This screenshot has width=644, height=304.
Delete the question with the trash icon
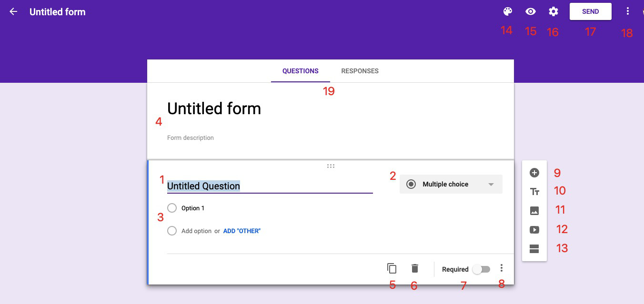tap(414, 268)
